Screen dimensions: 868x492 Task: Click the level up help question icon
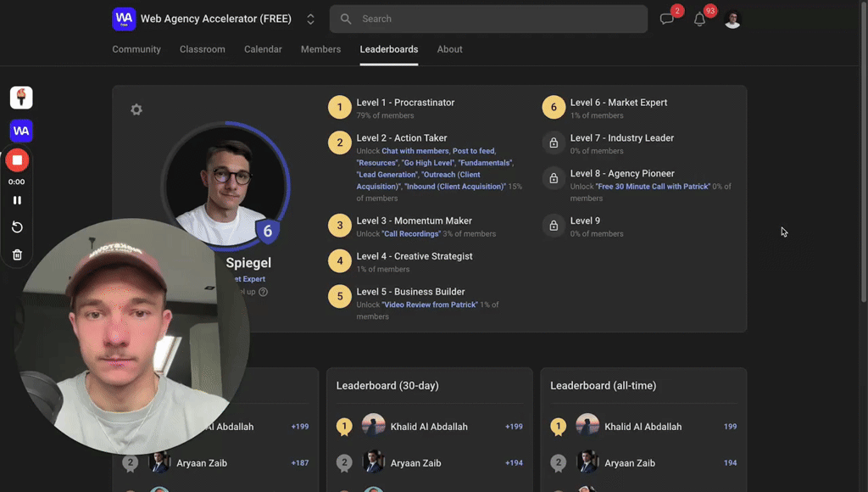coord(263,292)
